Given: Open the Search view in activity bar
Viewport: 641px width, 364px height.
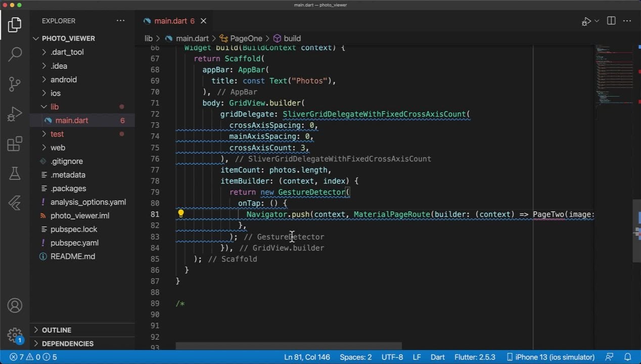Looking at the screenshot, I should (15, 54).
